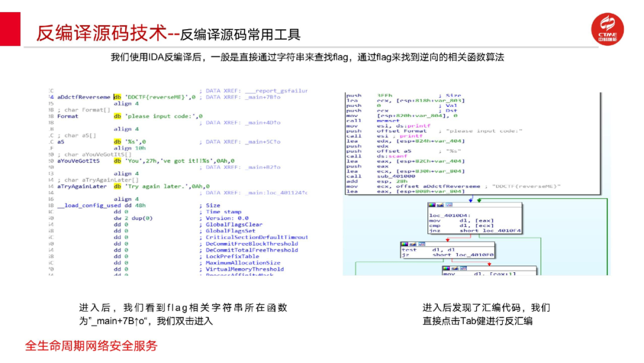
Task: Click the loc_4010D4 label in graph
Action: (448, 216)
